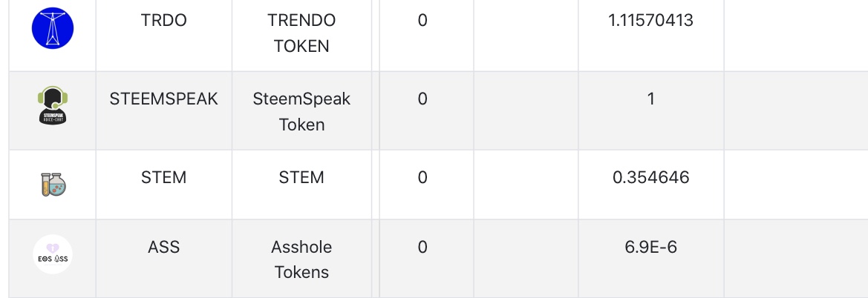Click the EOS ASS token logo
The width and height of the screenshot is (868, 298).
tap(53, 254)
